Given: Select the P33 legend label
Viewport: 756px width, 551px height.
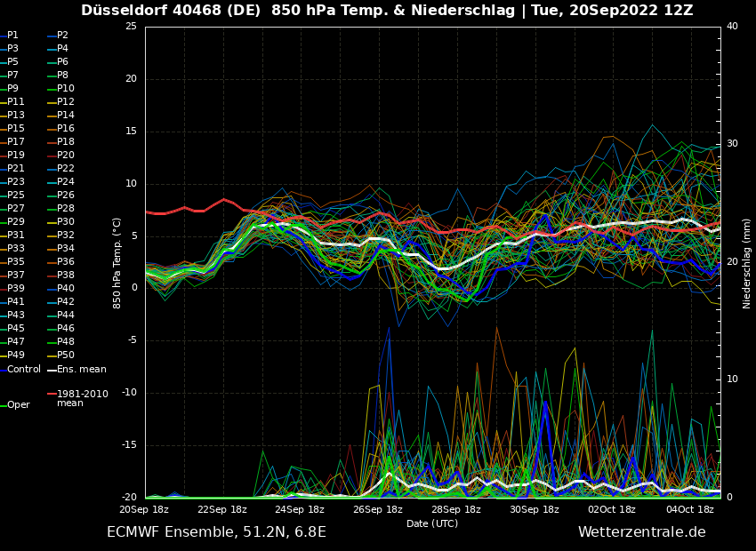Looking at the screenshot, I should point(16,249).
